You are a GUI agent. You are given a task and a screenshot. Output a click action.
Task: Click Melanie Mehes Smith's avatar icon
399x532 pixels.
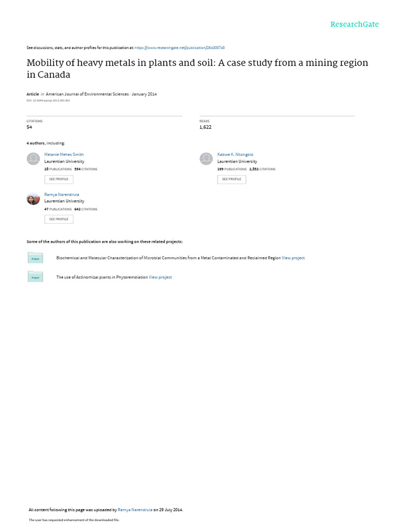[x=33, y=159]
